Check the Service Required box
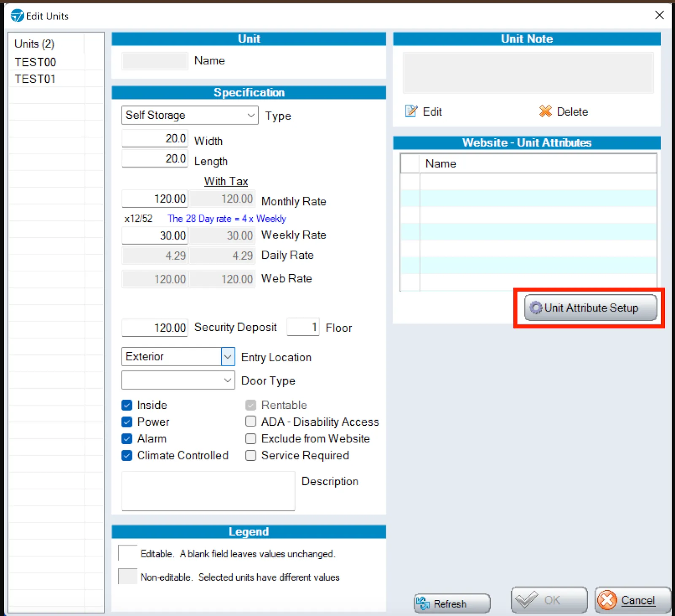Viewport: 675px width, 616px height. click(x=251, y=456)
